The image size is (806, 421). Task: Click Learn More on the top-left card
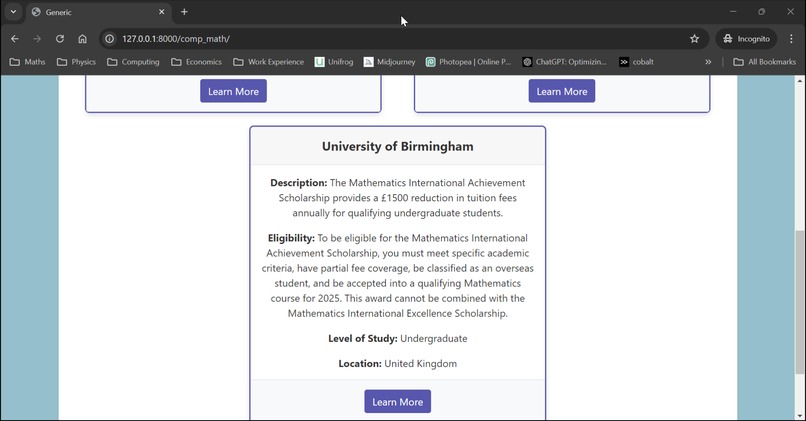point(233,91)
